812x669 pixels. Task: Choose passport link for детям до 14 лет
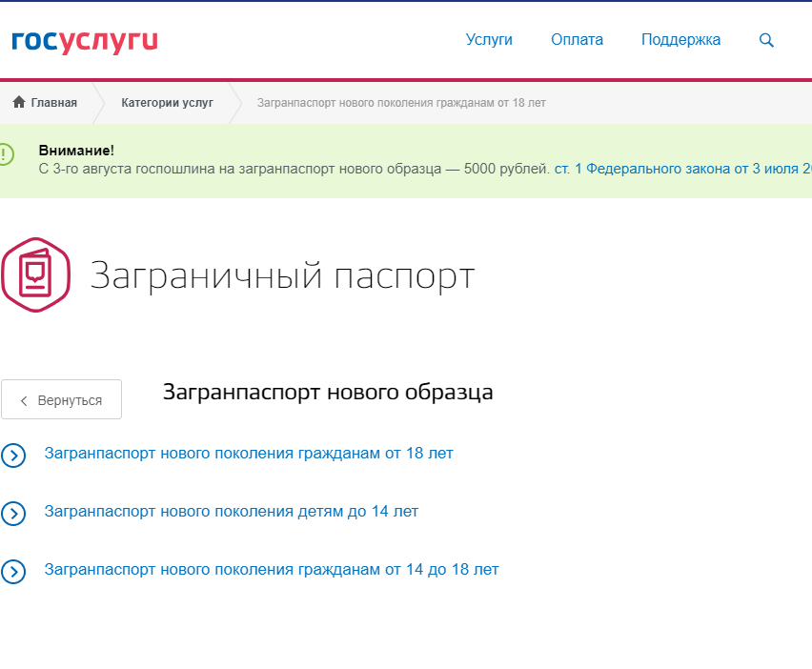point(231,512)
